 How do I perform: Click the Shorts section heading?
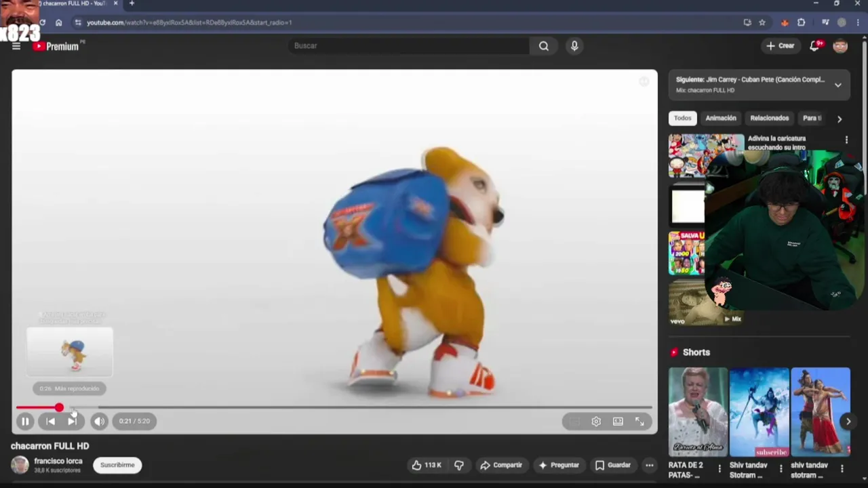coord(696,352)
